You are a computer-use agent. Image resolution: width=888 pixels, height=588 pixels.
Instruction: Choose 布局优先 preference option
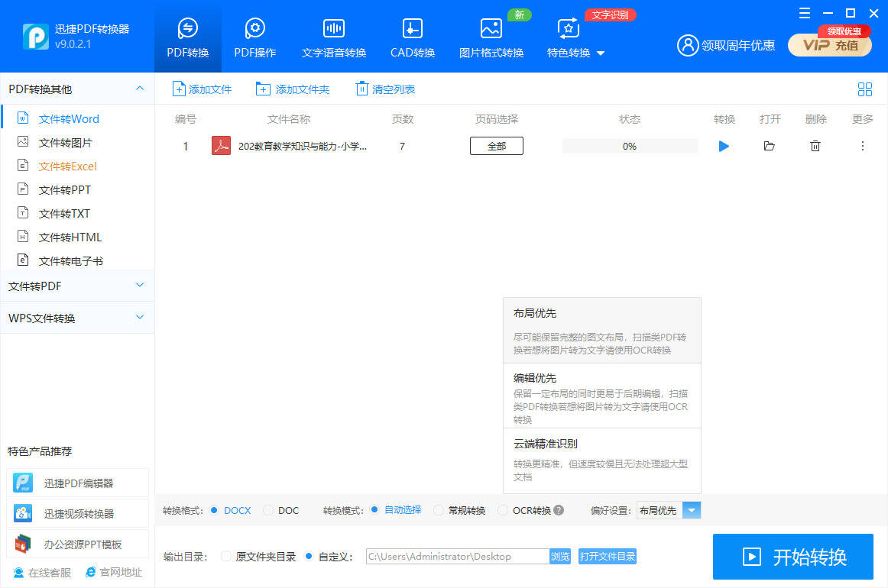pos(602,331)
